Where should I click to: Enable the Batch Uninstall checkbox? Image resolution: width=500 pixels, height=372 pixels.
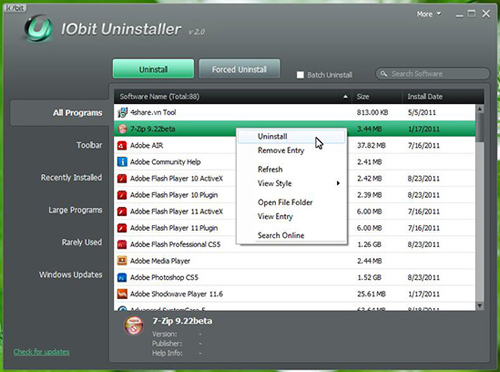point(300,75)
